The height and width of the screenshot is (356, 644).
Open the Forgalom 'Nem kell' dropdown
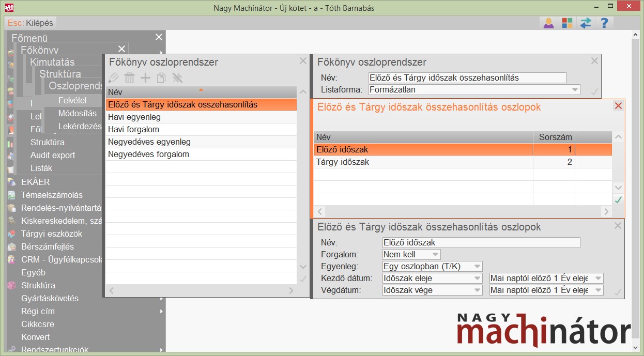pyautogui.click(x=435, y=254)
